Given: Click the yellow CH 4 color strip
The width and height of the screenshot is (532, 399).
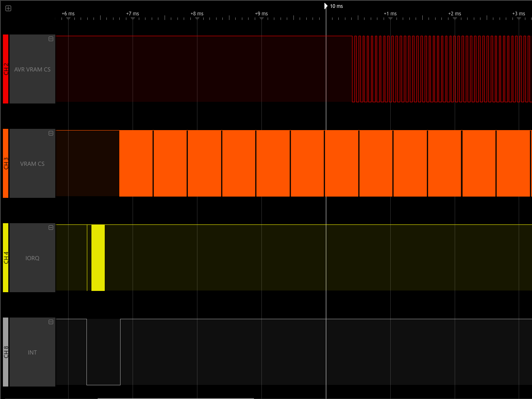Looking at the screenshot, I should (x=5, y=258).
